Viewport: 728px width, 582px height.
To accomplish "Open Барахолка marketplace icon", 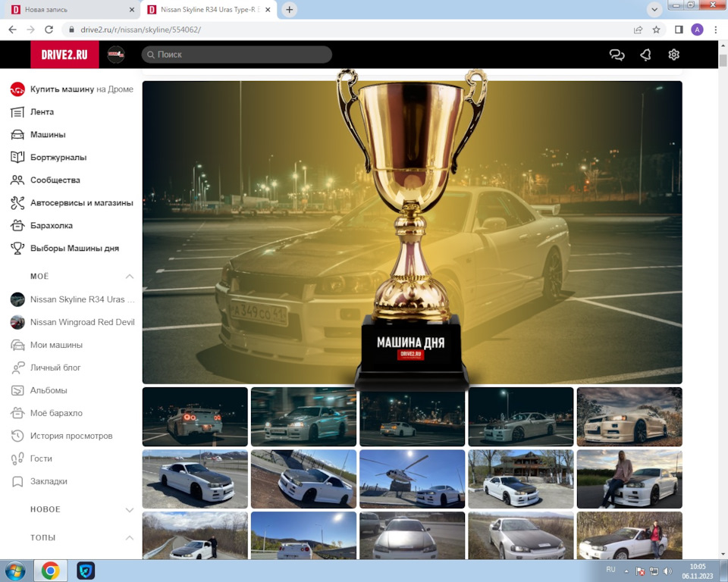I will [17, 226].
